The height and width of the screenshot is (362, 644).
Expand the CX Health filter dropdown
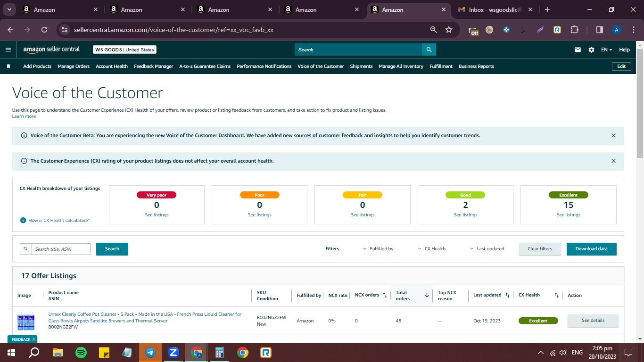432,249
